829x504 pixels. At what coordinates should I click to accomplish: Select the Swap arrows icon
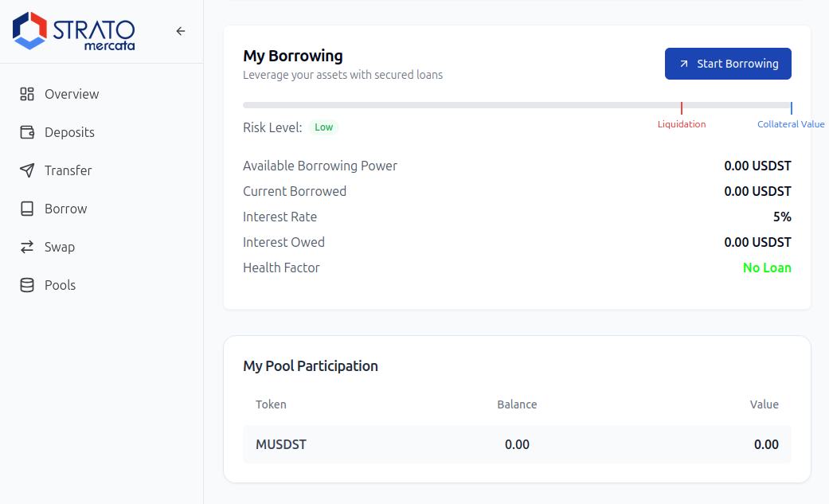(26, 247)
